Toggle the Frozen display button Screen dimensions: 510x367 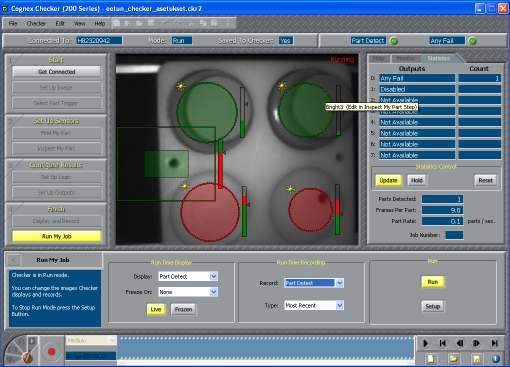click(x=183, y=309)
